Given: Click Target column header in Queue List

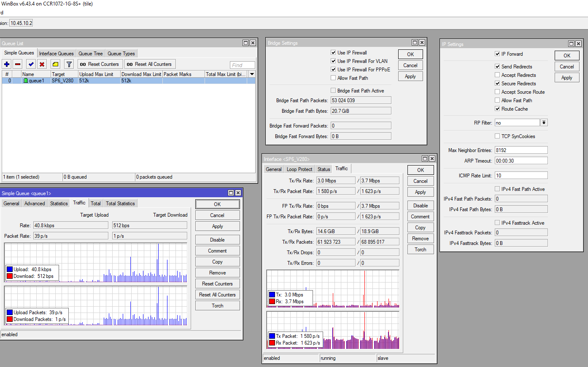Looking at the screenshot, I should 64,74.
